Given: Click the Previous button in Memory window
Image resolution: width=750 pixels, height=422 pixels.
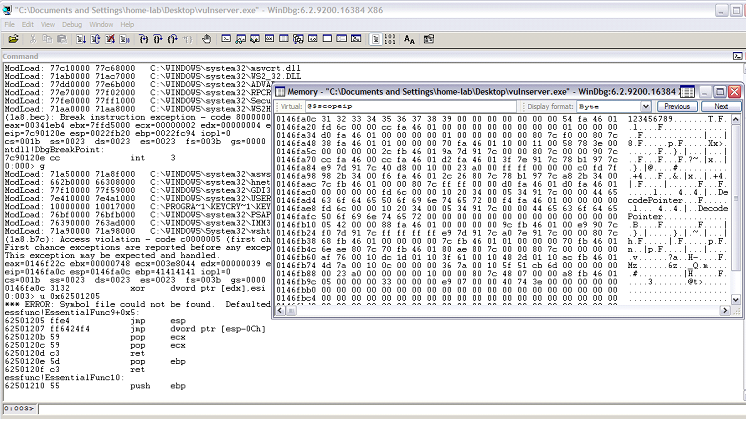Looking at the screenshot, I should tap(677, 106).
